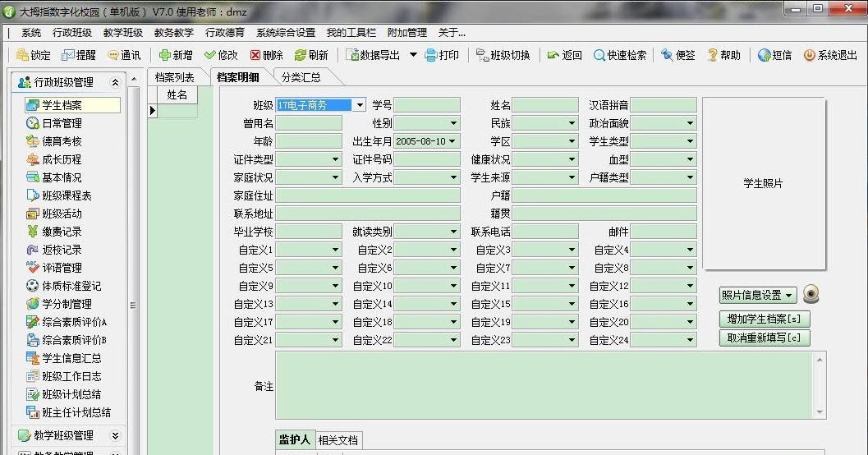This screenshot has height=455, width=868.
Task: Open the 出生年月 date picker dropdown
Action: click(452, 141)
